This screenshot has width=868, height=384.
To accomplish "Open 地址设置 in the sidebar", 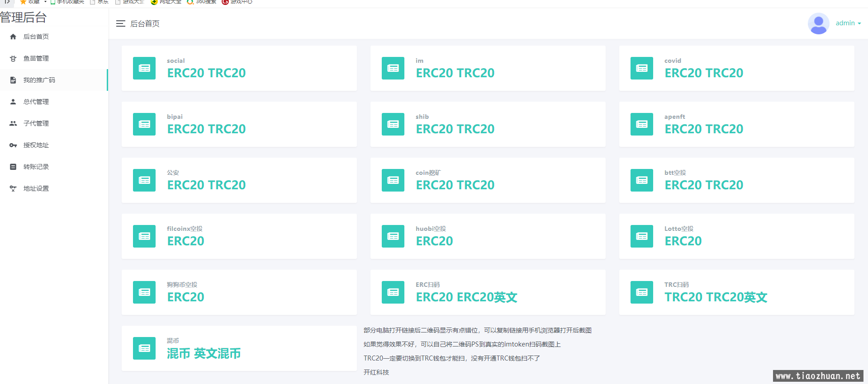I will coord(54,188).
